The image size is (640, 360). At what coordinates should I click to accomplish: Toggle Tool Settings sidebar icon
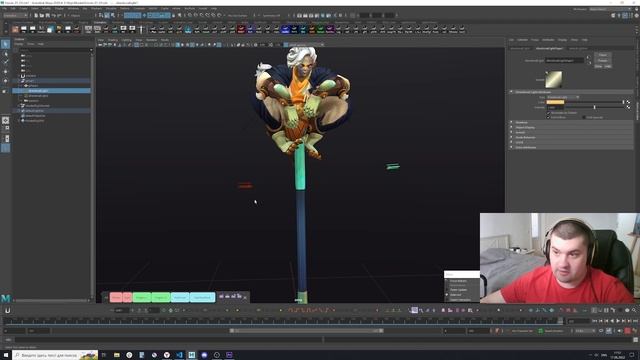pos(631,15)
